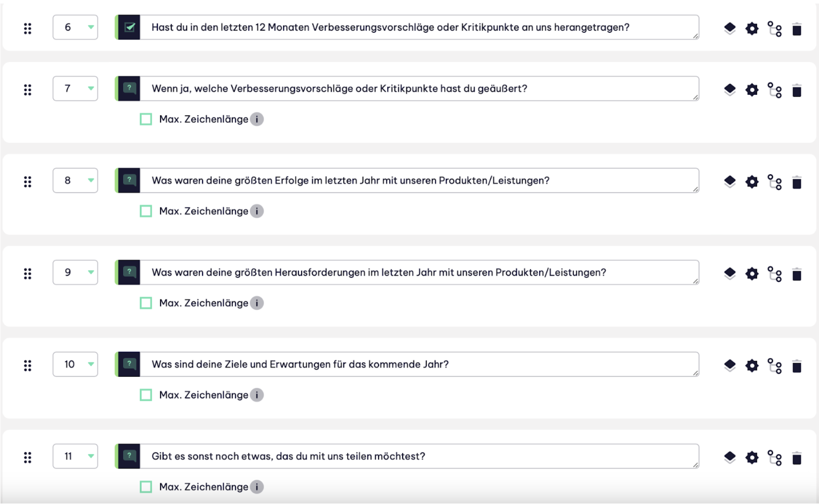Click the drag handle of question 8
The image size is (819, 504).
[x=28, y=182]
